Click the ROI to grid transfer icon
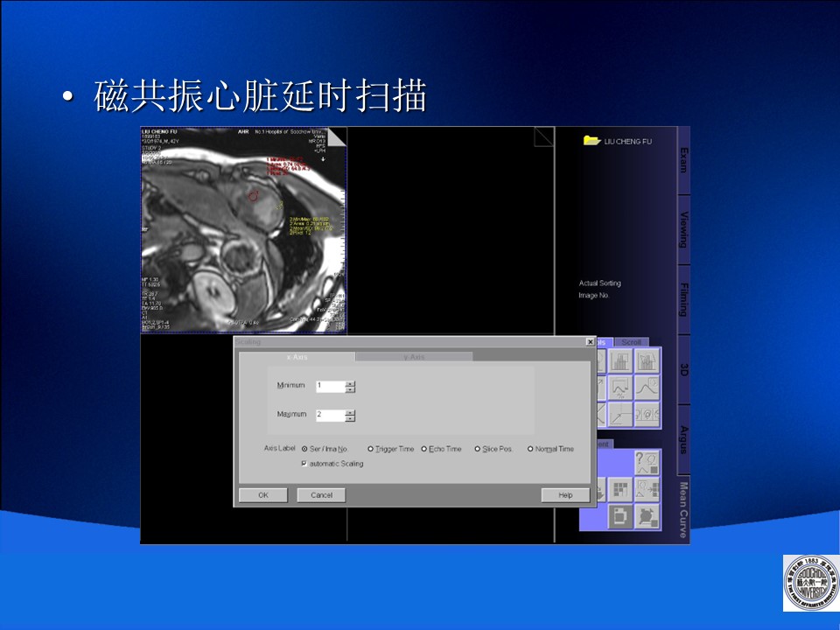This screenshot has width=840, height=630. pos(647,490)
